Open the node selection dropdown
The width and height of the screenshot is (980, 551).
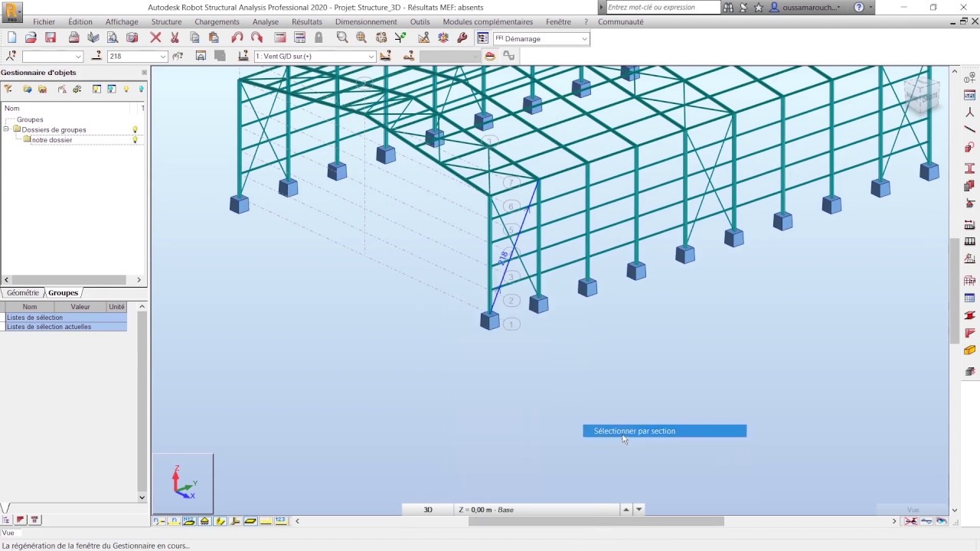click(78, 57)
